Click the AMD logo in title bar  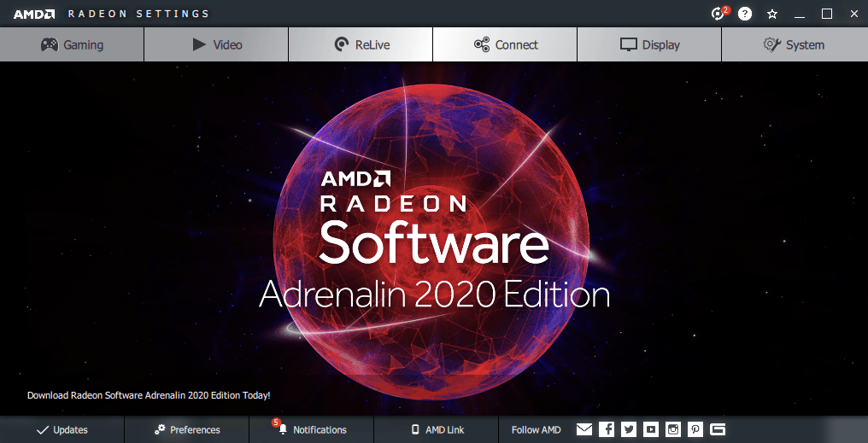click(34, 14)
